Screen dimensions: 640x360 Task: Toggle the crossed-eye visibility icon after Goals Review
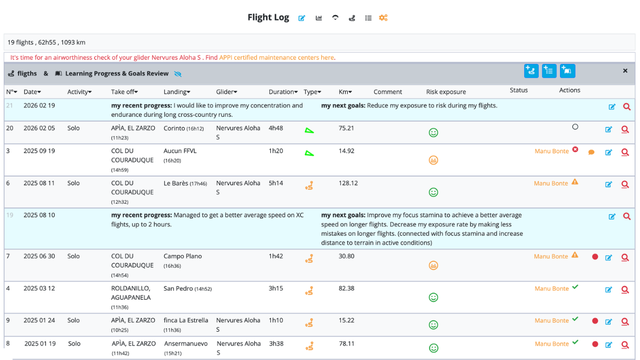[178, 74]
